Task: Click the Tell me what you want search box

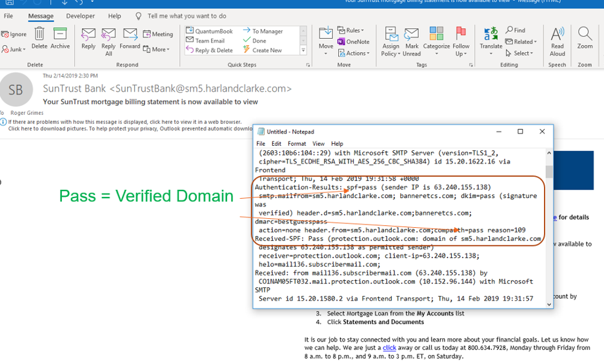Action: 186,16
